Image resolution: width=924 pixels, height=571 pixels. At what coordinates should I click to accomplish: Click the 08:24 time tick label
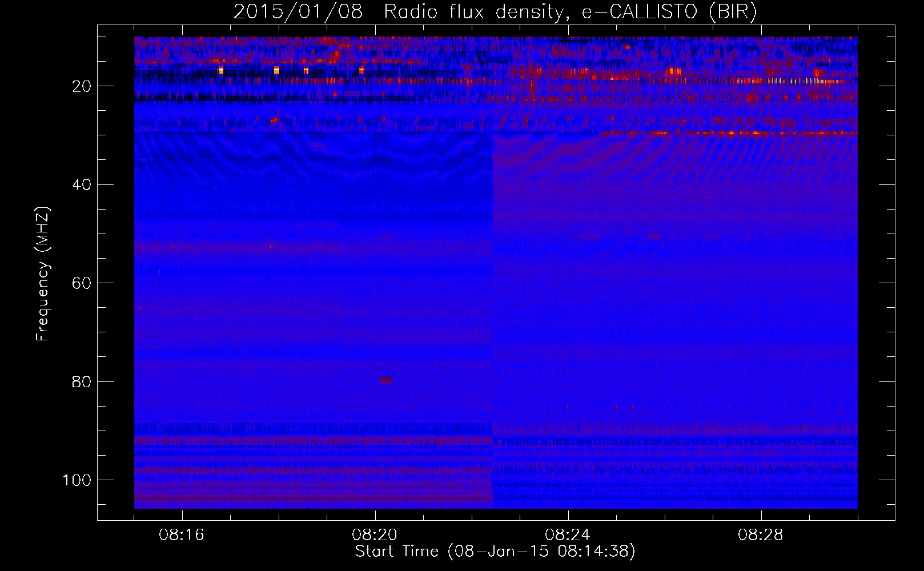coord(568,535)
